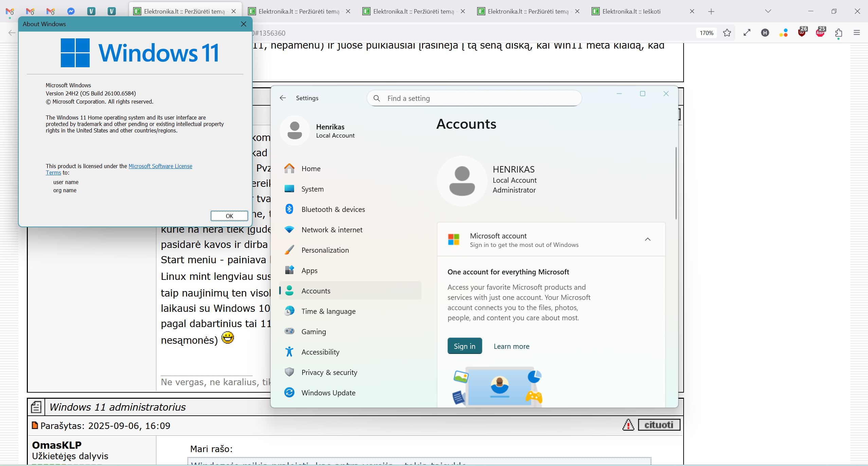Click Sign in to Microsoft account
868x466 pixels.
point(465,346)
